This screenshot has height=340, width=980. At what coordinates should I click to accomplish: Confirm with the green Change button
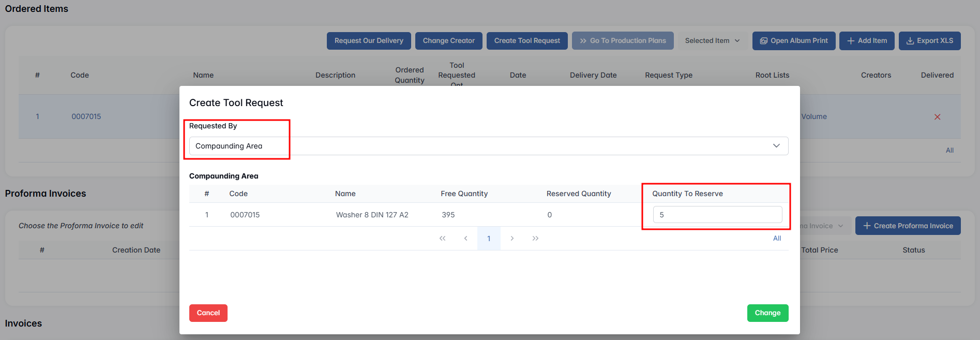click(x=767, y=313)
